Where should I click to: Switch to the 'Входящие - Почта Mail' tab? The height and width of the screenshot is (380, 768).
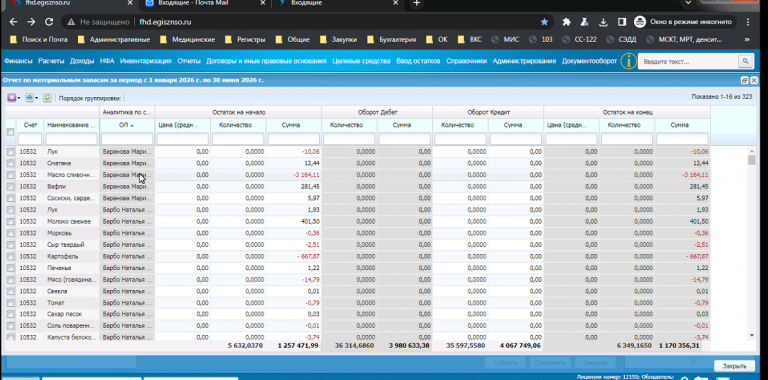click(x=205, y=3)
